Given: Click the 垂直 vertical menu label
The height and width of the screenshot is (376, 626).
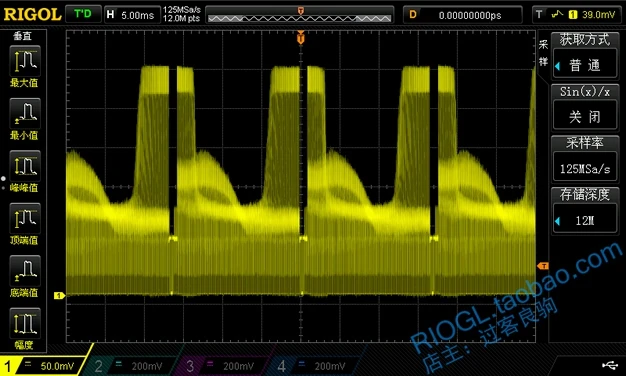Looking at the screenshot, I should click(x=22, y=36).
